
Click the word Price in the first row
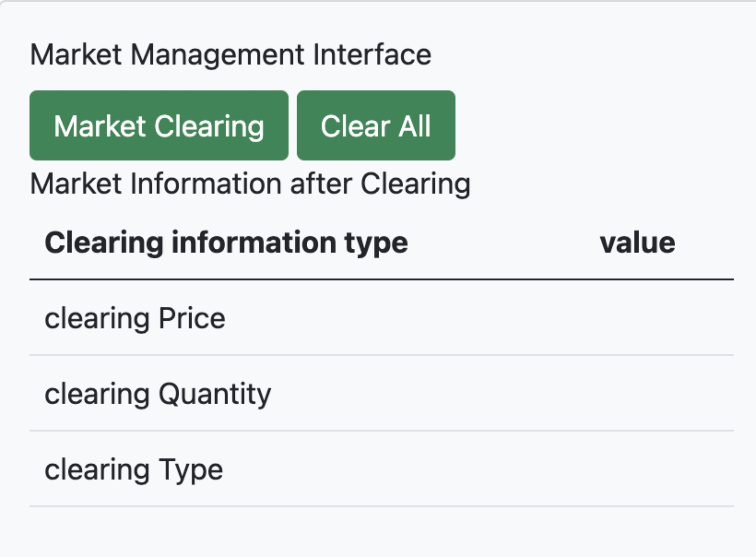(192, 318)
